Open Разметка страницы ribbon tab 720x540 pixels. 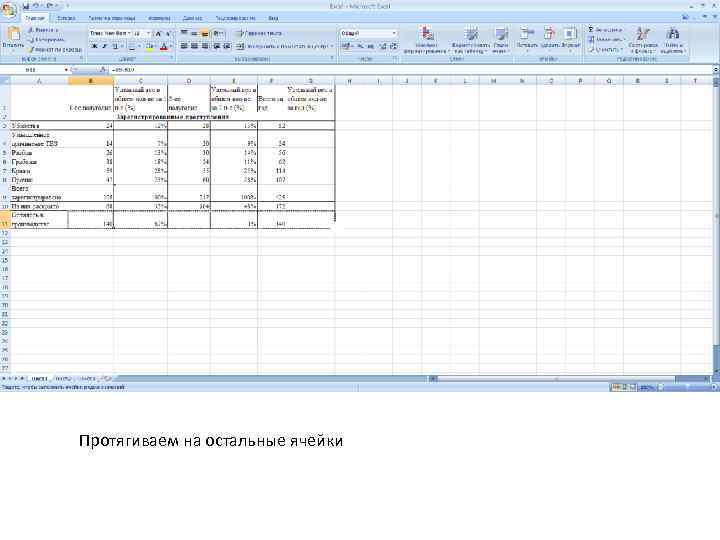pyautogui.click(x=112, y=18)
